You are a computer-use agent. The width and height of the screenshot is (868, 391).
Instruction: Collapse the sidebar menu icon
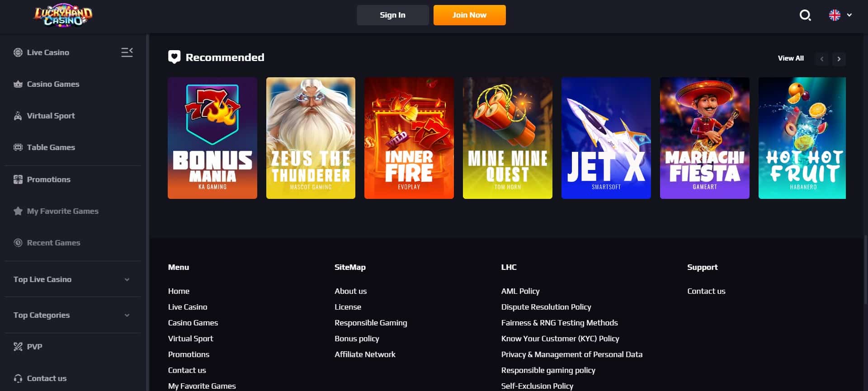click(x=127, y=52)
